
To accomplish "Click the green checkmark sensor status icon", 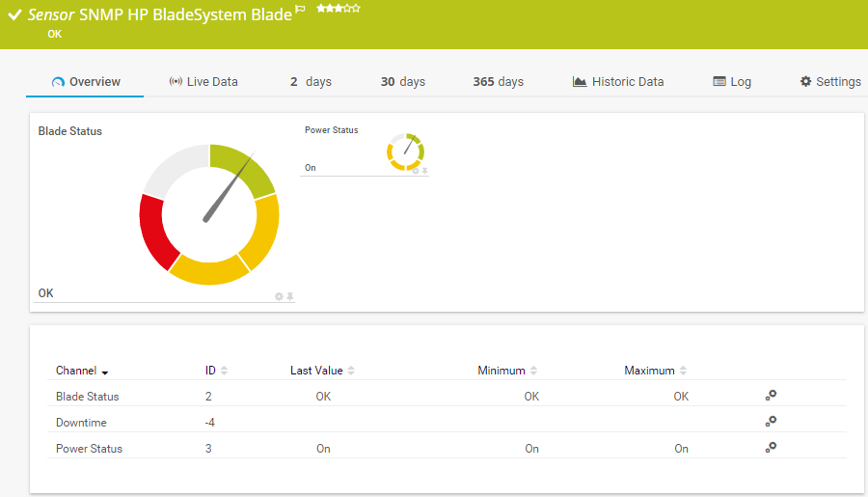I will (x=14, y=15).
